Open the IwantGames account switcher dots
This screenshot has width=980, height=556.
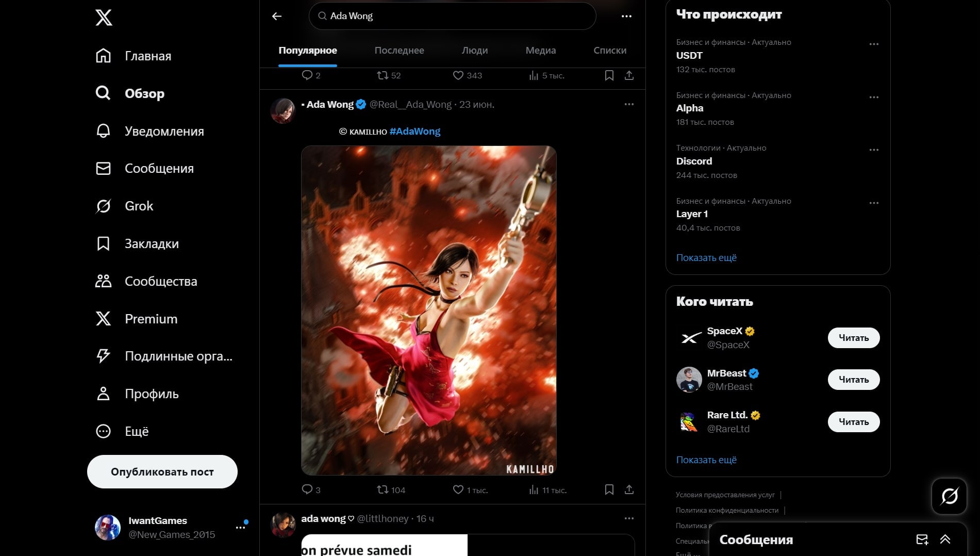point(240,527)
